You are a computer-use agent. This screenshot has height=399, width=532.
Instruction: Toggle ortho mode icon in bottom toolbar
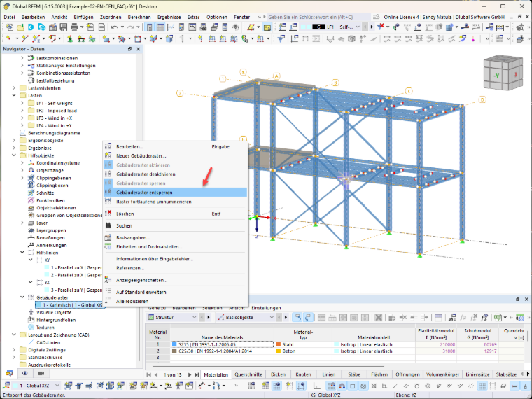click(x=316, y=386)
